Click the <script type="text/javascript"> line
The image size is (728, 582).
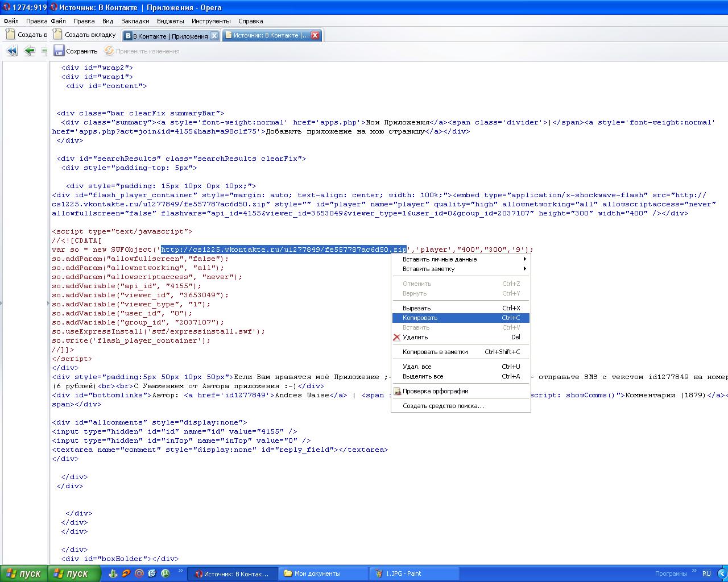122,231
